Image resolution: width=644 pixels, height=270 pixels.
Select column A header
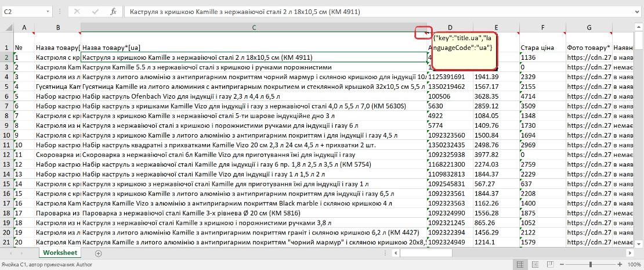coord(24,27)
